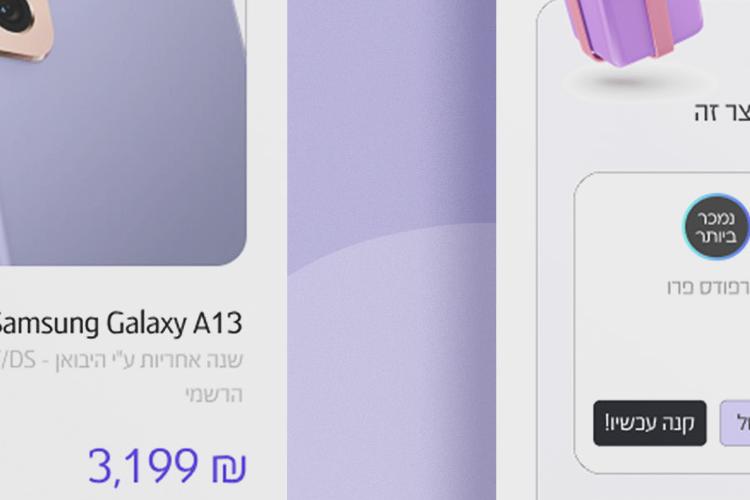Open the Samsung Galaxy A13 product title
The width and height of the screenshot is (750, 500).
[120, 323]
